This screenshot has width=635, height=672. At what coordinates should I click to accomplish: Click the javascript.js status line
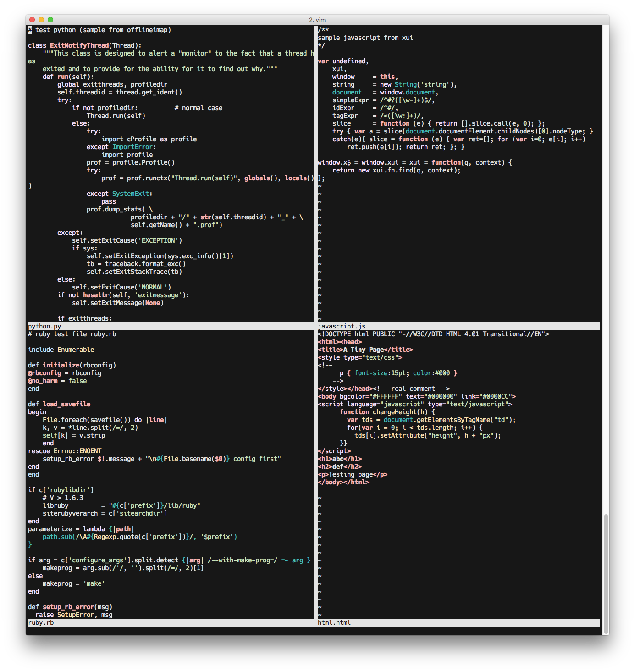(x=458, y=326)
